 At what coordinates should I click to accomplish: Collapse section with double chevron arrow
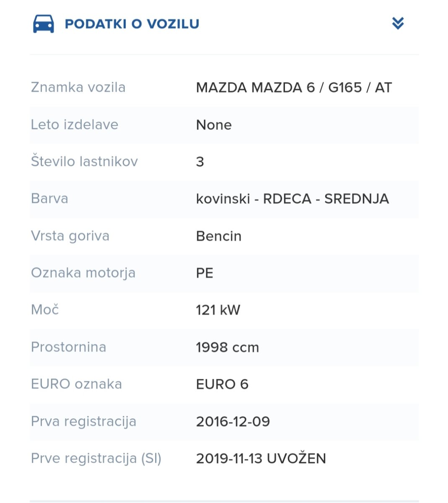pos(398,23)
